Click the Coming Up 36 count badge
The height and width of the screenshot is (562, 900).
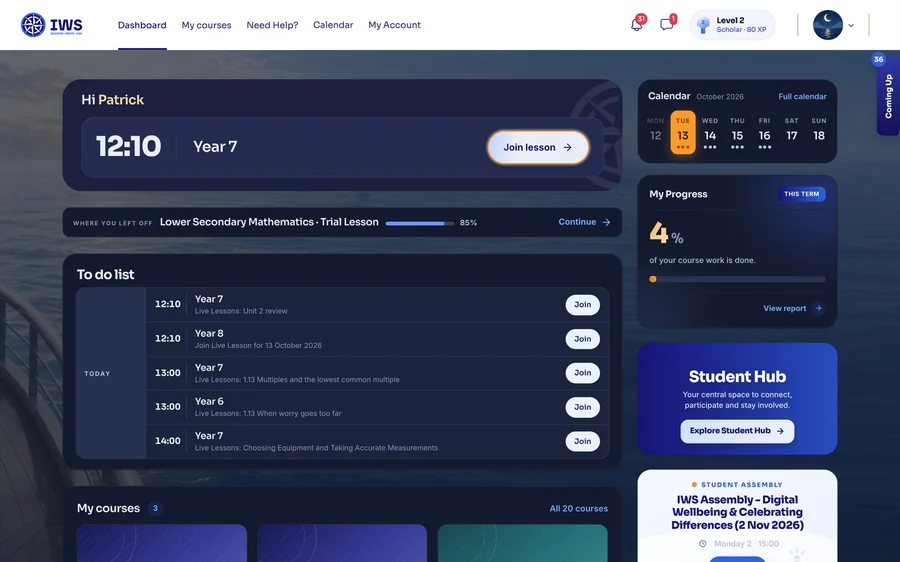[878, 59]
